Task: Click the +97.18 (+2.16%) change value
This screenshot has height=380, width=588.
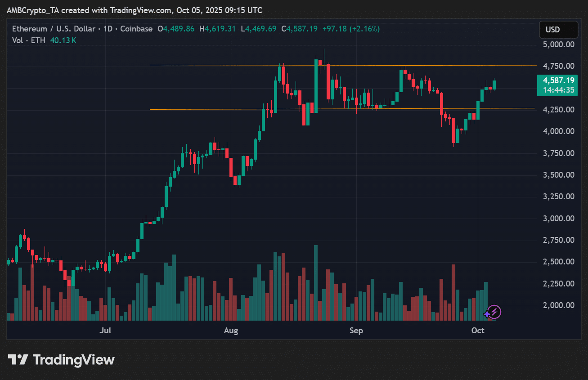Action: [x=351, y=29]
